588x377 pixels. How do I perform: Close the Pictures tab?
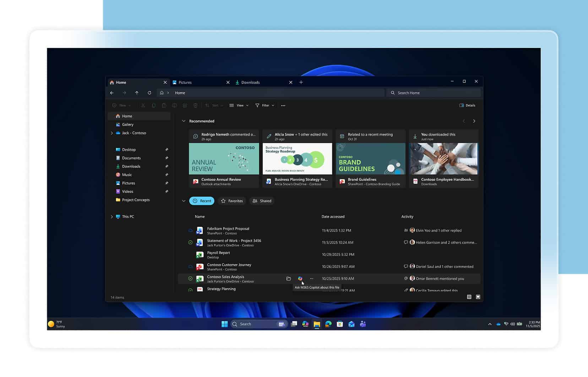(x=228, y=82)
